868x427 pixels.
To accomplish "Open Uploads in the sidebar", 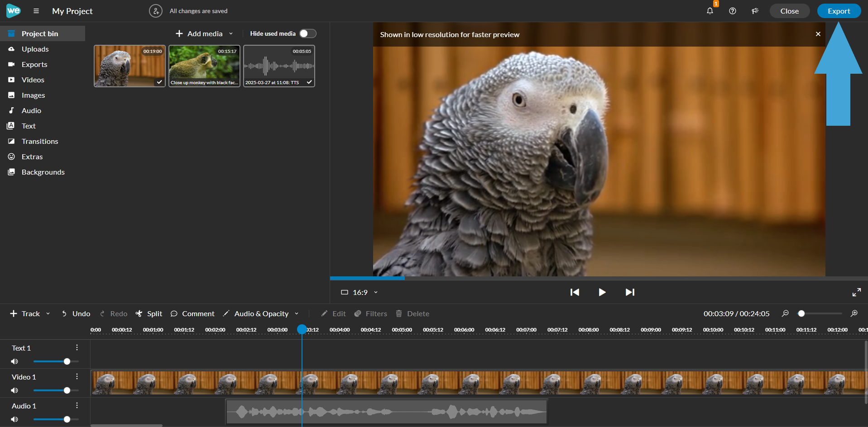I will pyautogui.click(x=43, y=49).
